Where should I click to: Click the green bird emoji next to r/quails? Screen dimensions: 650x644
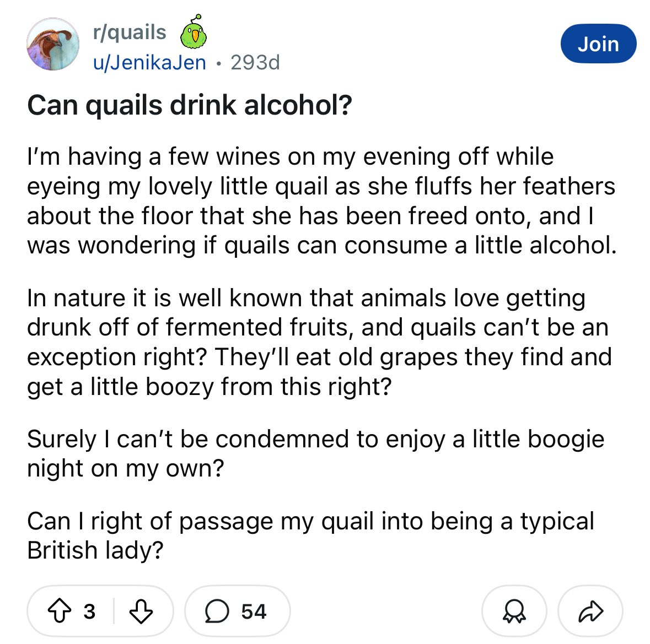[x=194, y=33]
